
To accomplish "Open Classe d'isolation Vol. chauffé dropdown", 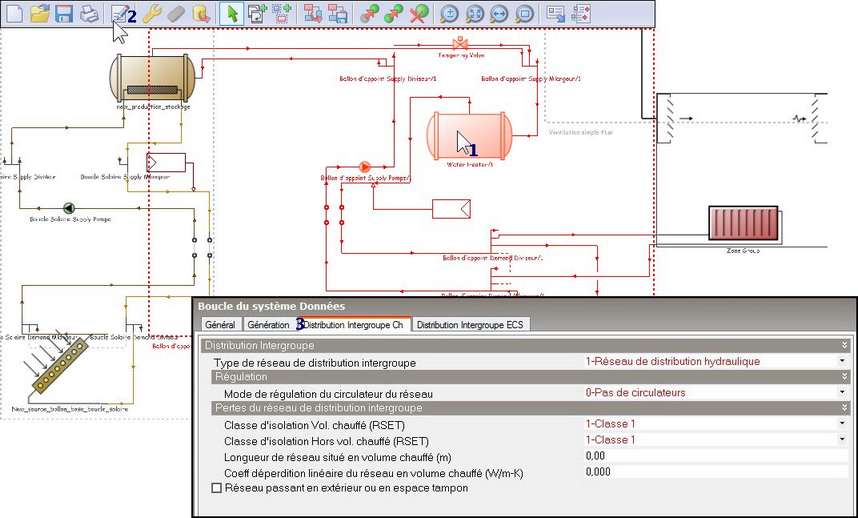I will (842, 424).
